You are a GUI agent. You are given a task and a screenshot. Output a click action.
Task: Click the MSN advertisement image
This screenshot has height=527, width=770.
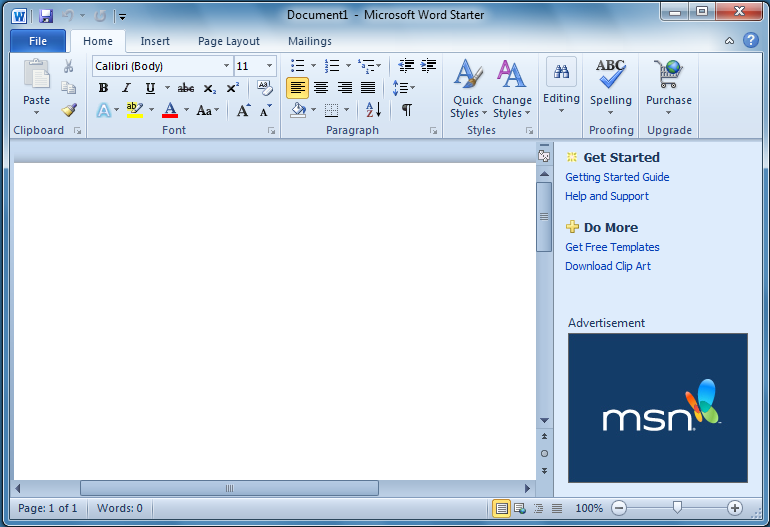tap(657, 407)
